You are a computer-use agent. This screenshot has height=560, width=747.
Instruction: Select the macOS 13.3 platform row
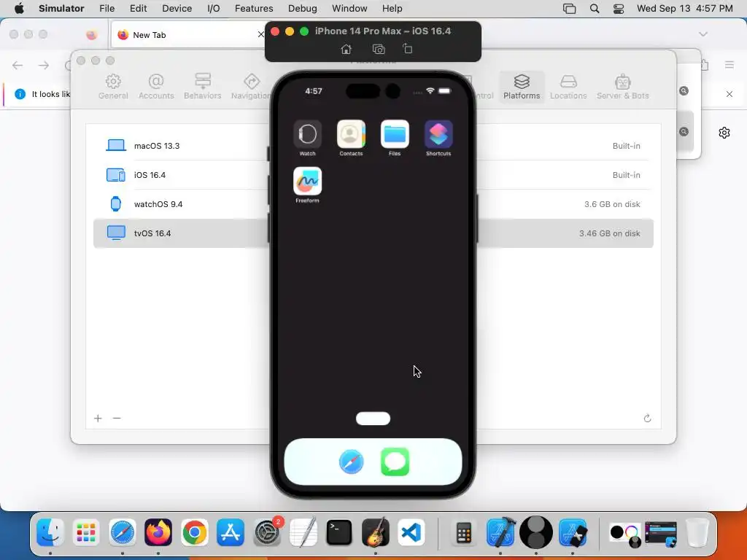[x=373, y=146]
